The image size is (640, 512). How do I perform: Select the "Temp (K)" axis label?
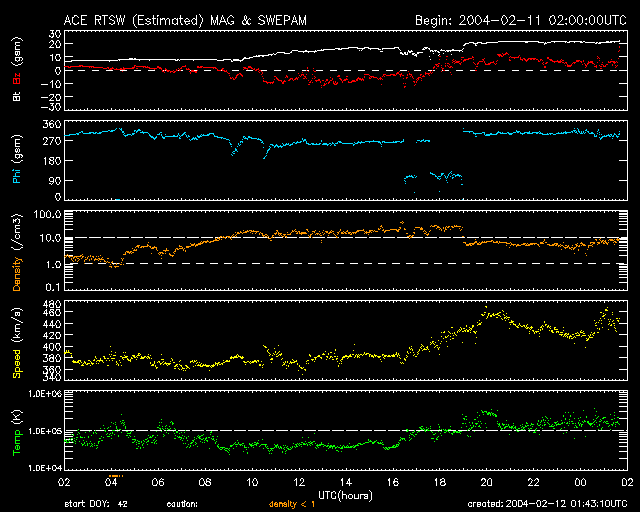(x=17, y=433)
